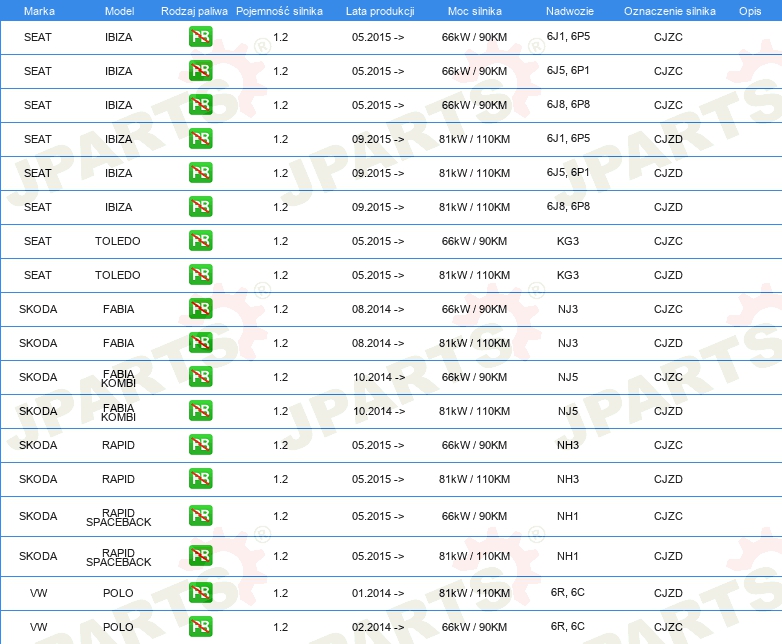Click RAPID in the NH3 CJZC row

click(x=118, y=445)
